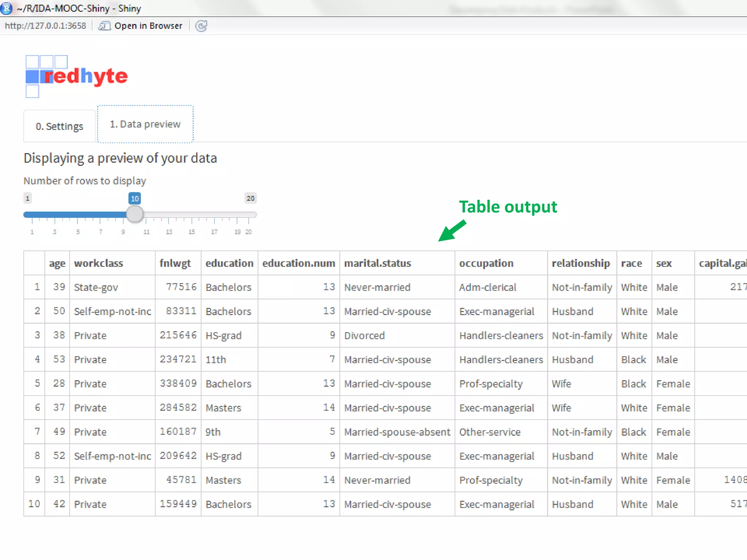Click the Open in Browser window icon
Viewport: 747px width, 560px height.
(x=104, y=26)
